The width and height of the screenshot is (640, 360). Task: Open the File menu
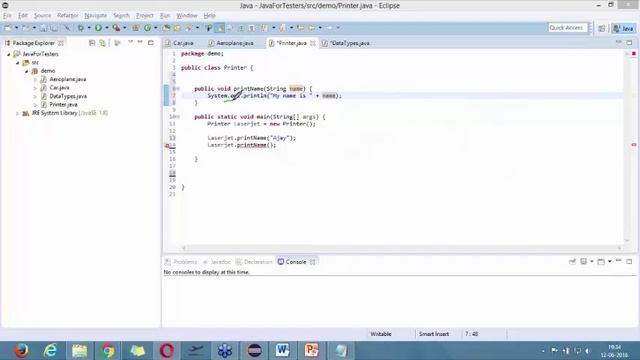coord(7,16)
